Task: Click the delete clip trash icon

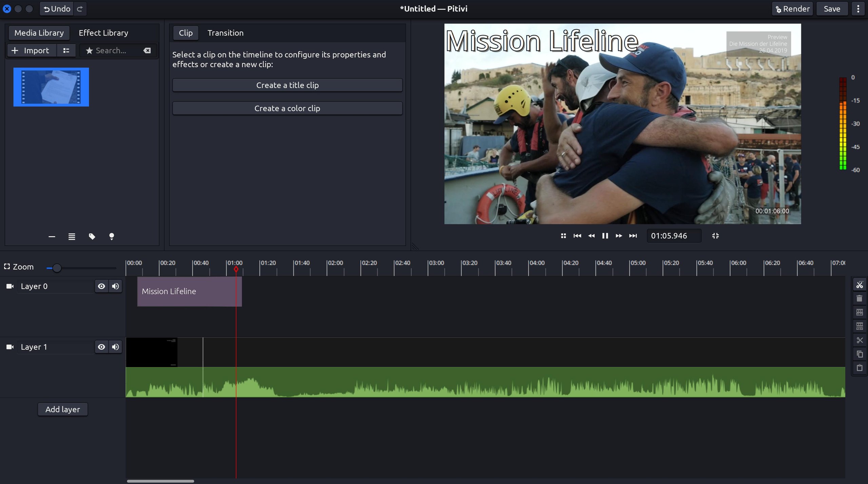Action: tap(859, 299)
